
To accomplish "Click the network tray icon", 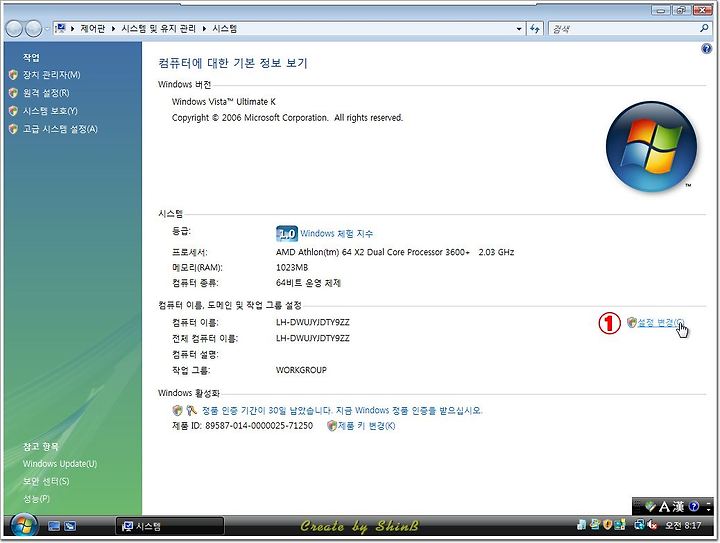I will click(639, 525).
